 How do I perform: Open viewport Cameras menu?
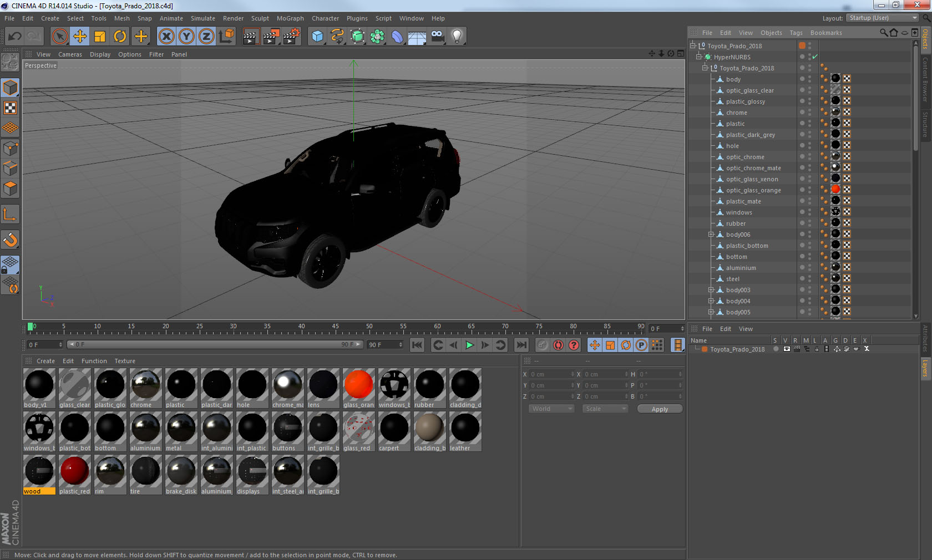[x=70, y=54]
